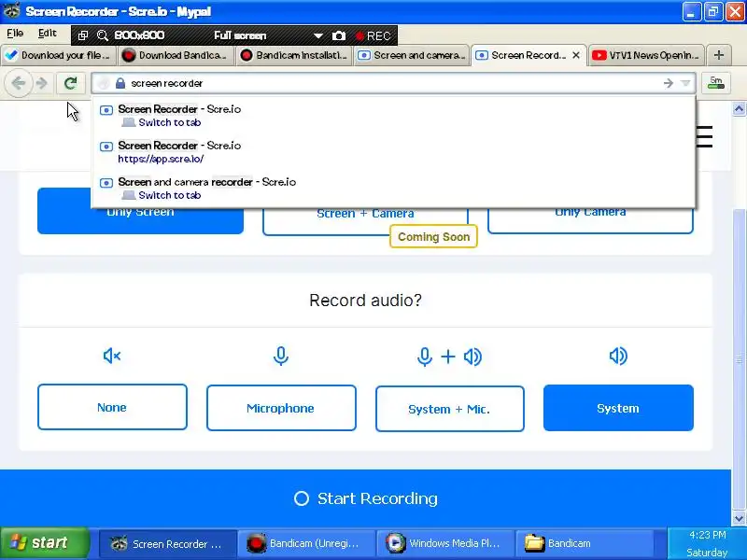Open a new tab with plus button

click(719, 55)
